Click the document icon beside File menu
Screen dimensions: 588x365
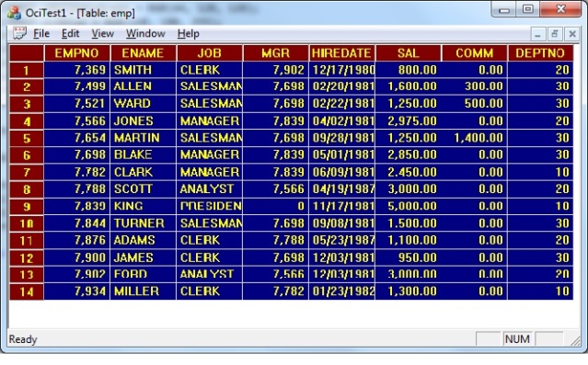point(19,33)
